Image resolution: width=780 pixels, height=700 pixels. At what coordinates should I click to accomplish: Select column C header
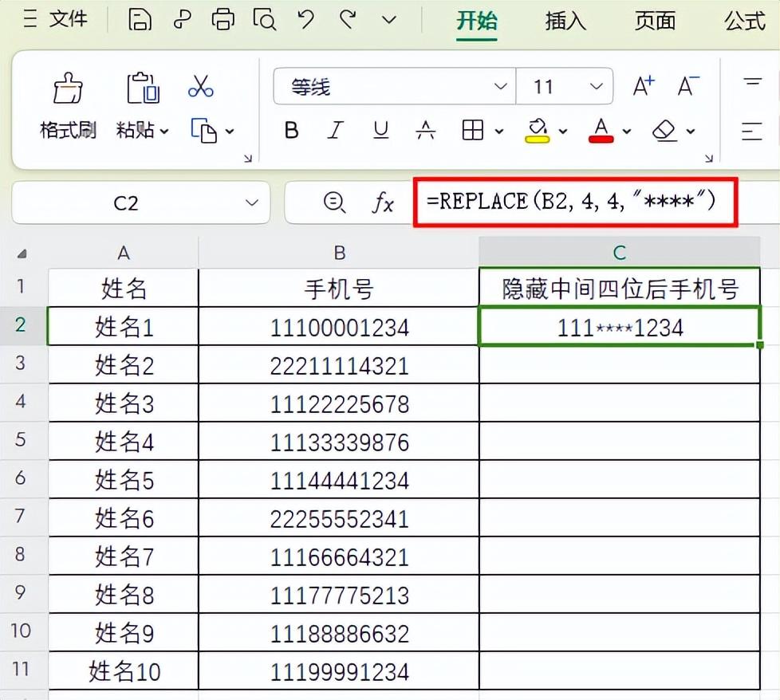tap(620, 253)
